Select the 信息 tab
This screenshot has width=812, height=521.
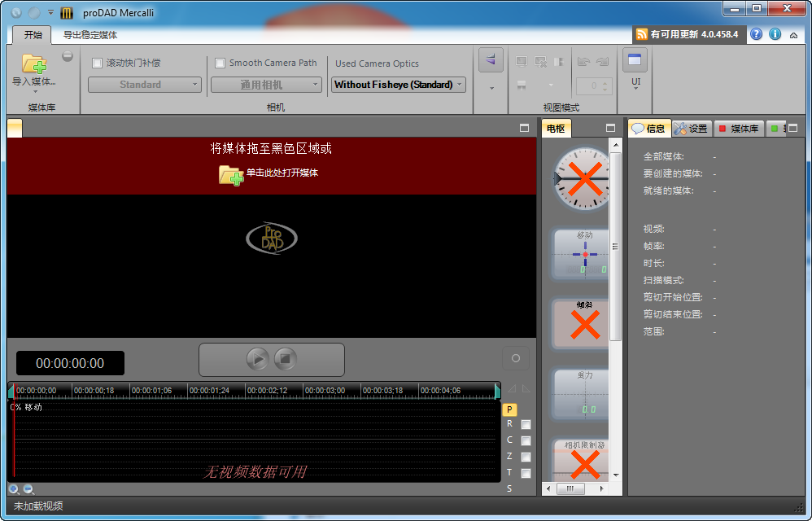[649, 129]
